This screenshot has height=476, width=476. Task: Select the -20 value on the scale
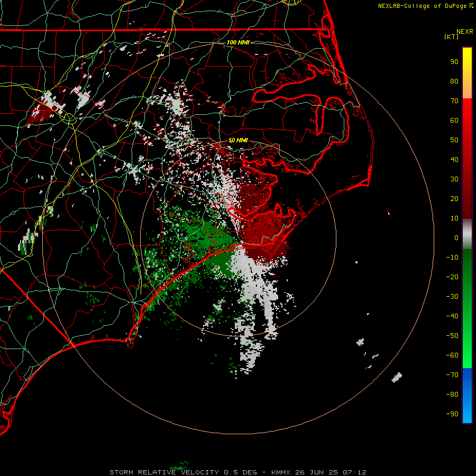pyautogui.click(x=452, y=277)
